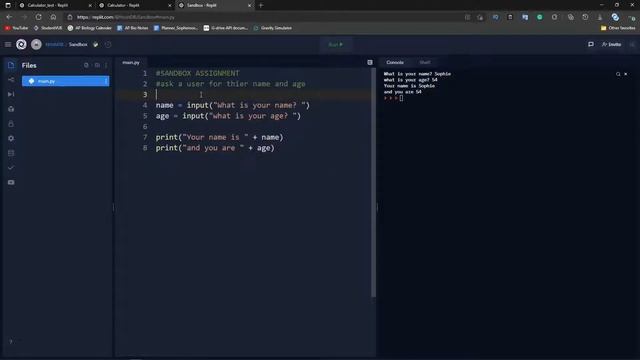
Task: Open the Unit tests checkmark sidebar icon
Action: click(x=11, y=168)
